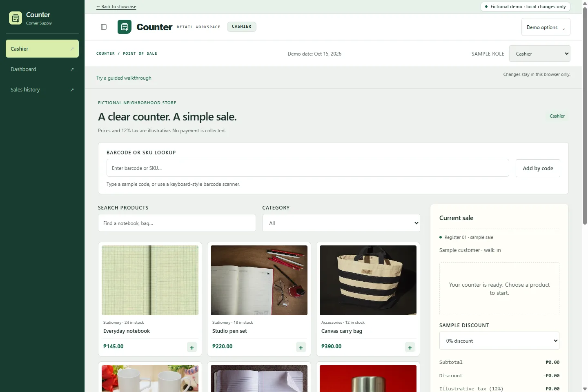Click the ₱220.00 price
The width and height of the screenshot is (588, 392).
point(222,346)
